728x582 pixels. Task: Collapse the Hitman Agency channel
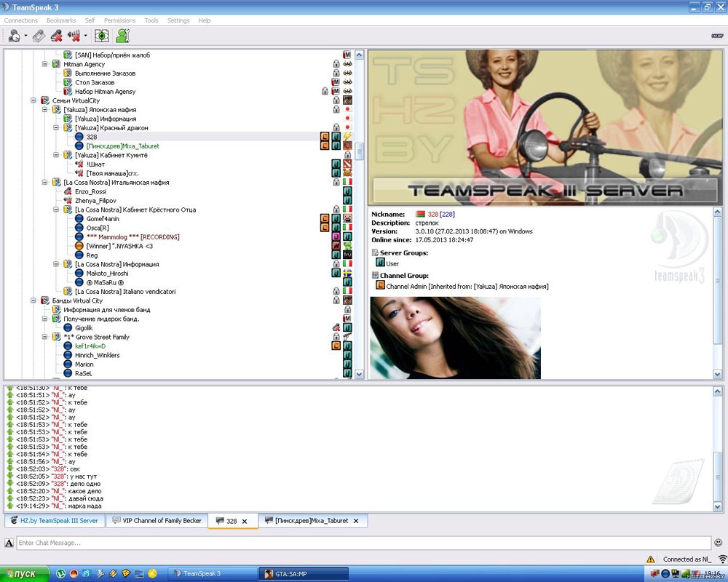(45, 64)
